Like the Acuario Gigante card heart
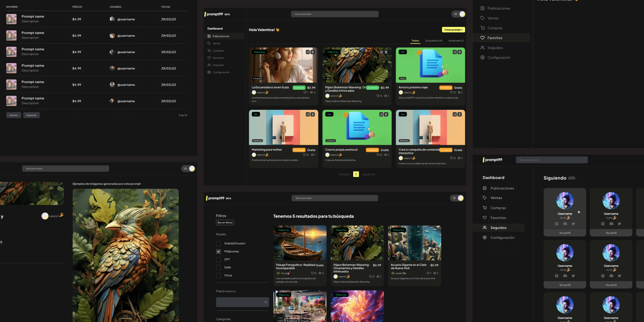Viewport: 644px width, 322px height. coord(428,273)
